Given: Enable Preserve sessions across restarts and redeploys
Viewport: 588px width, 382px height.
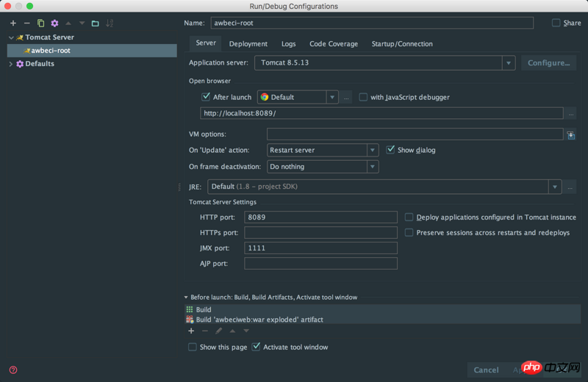Looking at the screenshot, I should point(409,232).
